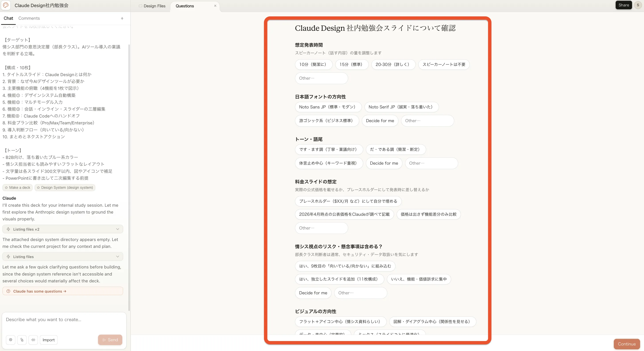
Task: Click the Make a deck skill tag
Action: [x=17, y=188]
